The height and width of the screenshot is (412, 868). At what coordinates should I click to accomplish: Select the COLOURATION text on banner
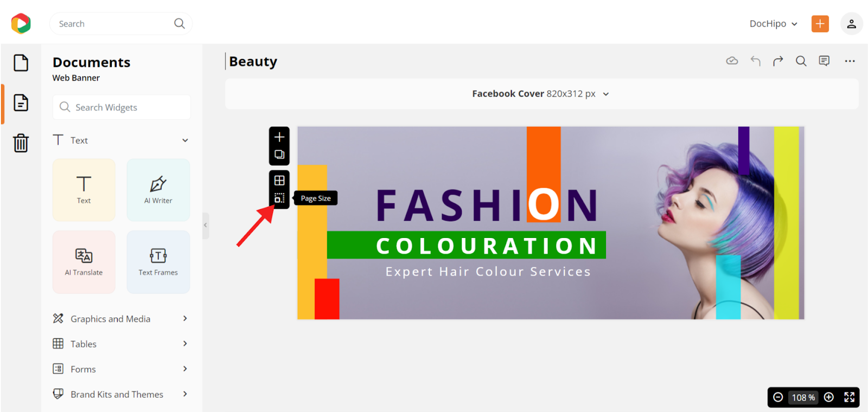tap(487, 246)
